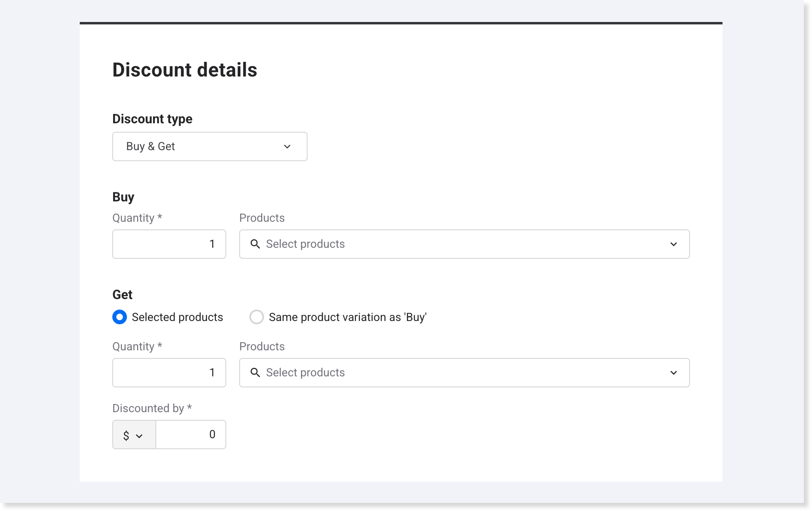Screen dimensions: 812x511
Task: Click 'Same product variation as Buy' label text
Action: click(x=347, y=317)
